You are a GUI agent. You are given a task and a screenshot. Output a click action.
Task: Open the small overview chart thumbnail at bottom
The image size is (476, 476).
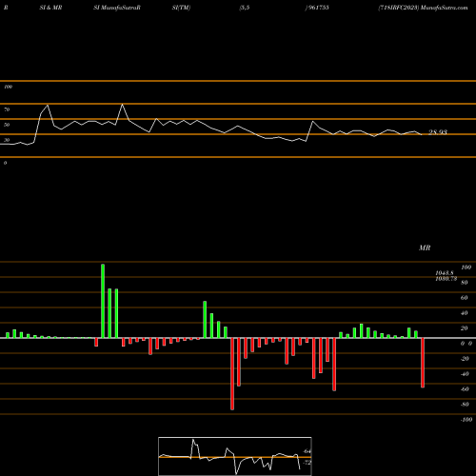[235, 456]
